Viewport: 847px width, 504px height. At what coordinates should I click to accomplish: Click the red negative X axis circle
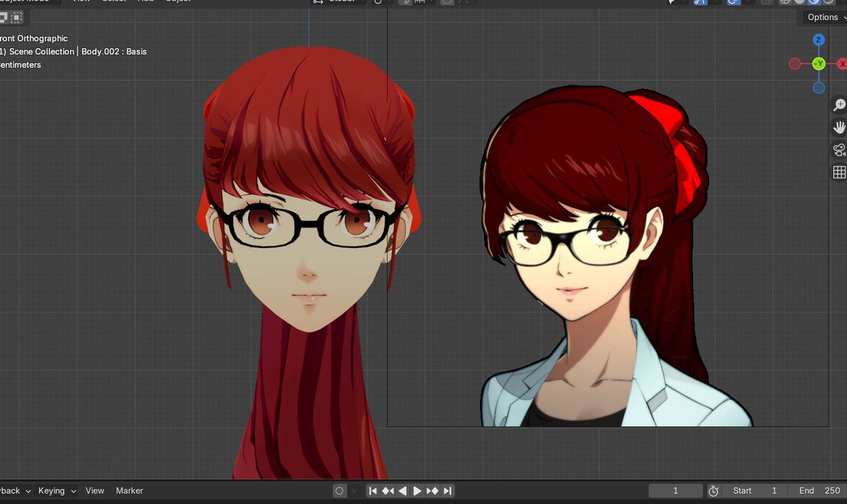795,64
